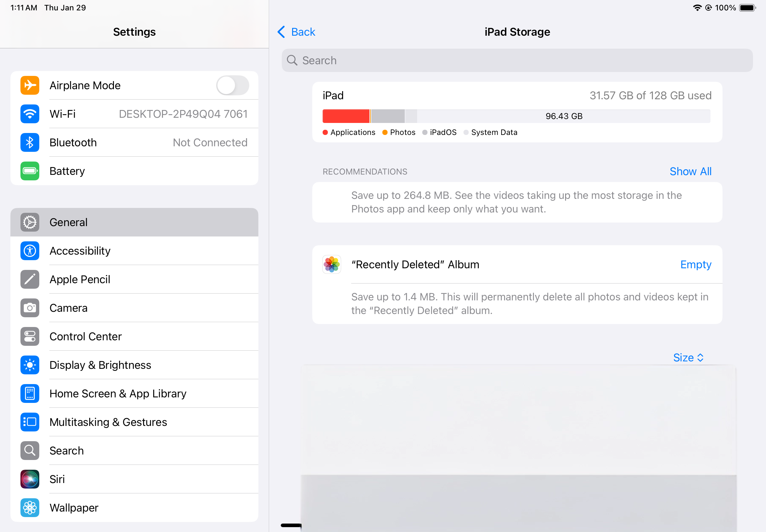This screenshot has height=532, width=766.
Task: Tap the battery indicator in status bar
Action: 747,8
